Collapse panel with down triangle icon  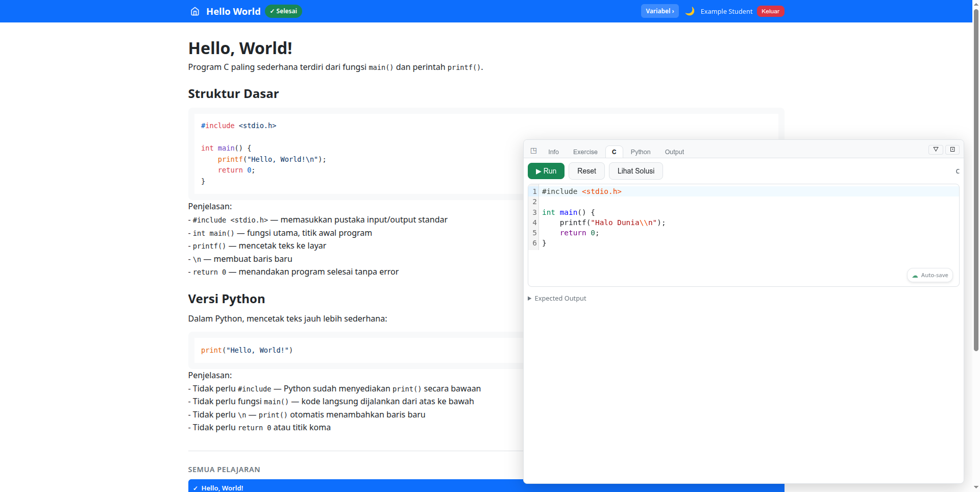[936, 150]
